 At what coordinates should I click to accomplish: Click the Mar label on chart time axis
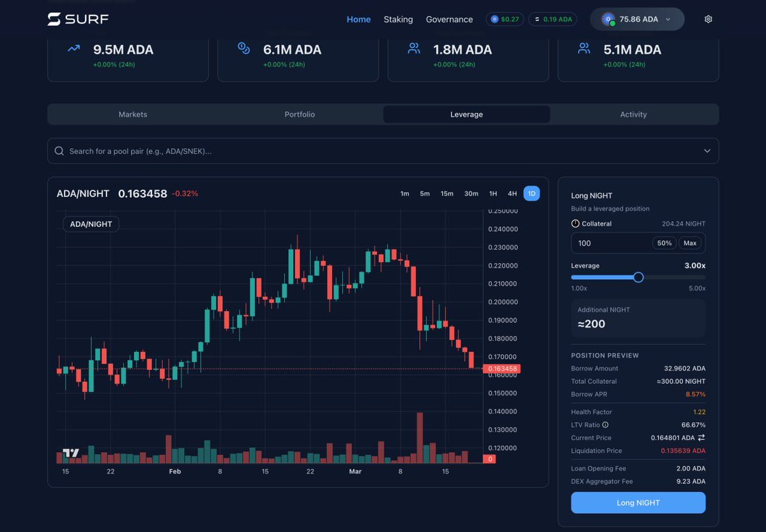tap(355, 471)
